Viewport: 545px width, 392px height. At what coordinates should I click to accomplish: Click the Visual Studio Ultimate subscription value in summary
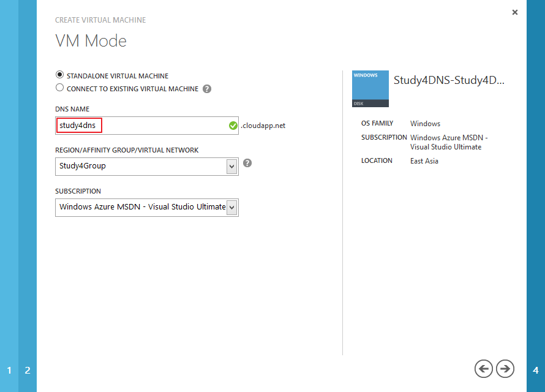[x=449, y=142]
